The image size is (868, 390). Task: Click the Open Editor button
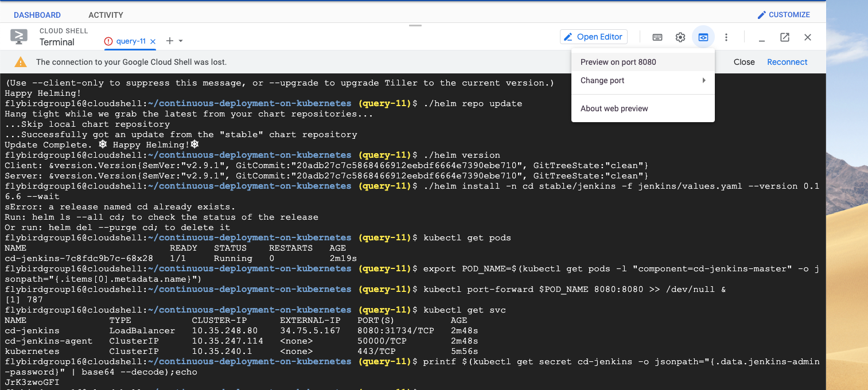[x=594, y=37]
